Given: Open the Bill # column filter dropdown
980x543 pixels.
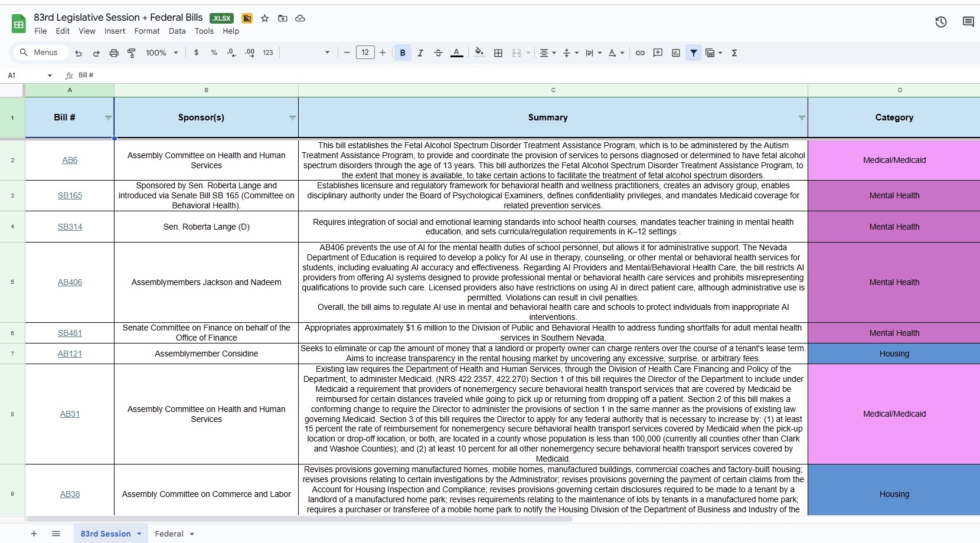Looking at the screenshot, I should point(108,118).
